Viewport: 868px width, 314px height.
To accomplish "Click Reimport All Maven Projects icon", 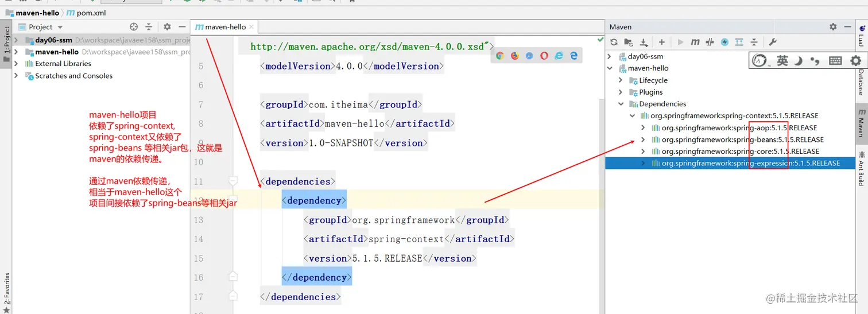I will coord(614,42).
